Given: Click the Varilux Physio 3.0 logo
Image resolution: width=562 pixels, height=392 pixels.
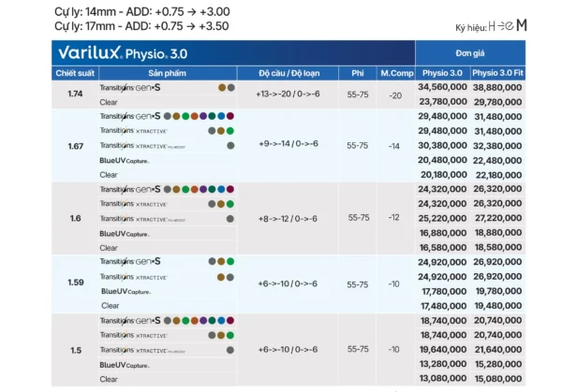Looking at the screenshot, I should pos(123,53).
